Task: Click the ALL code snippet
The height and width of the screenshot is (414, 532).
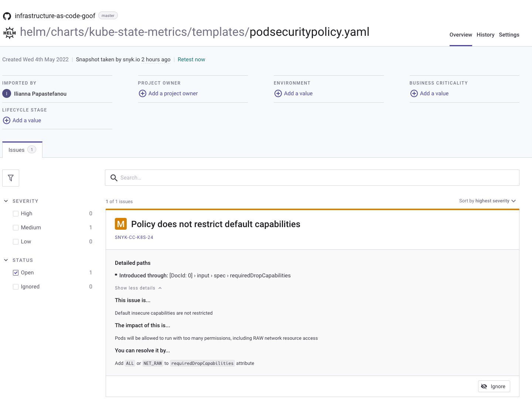Action: pyautogui.click(x=130, y=363)
